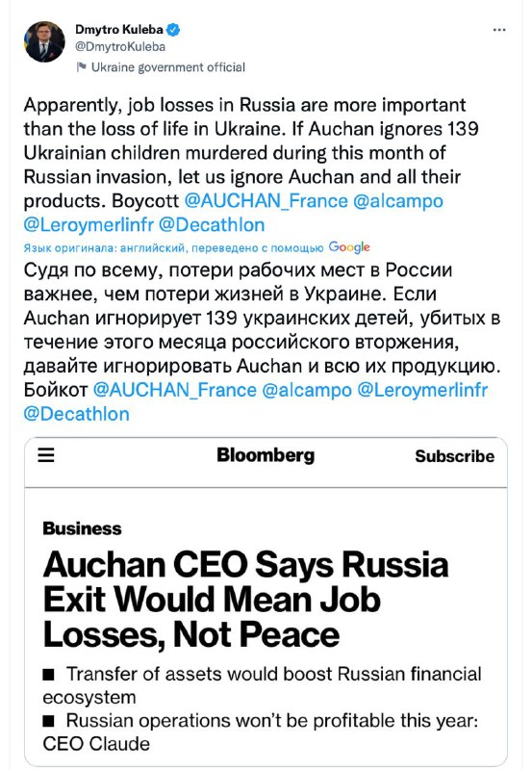The image size is (532, 770).
Task: Open @AUCHAN_France mention in English text
Action: 266,201
